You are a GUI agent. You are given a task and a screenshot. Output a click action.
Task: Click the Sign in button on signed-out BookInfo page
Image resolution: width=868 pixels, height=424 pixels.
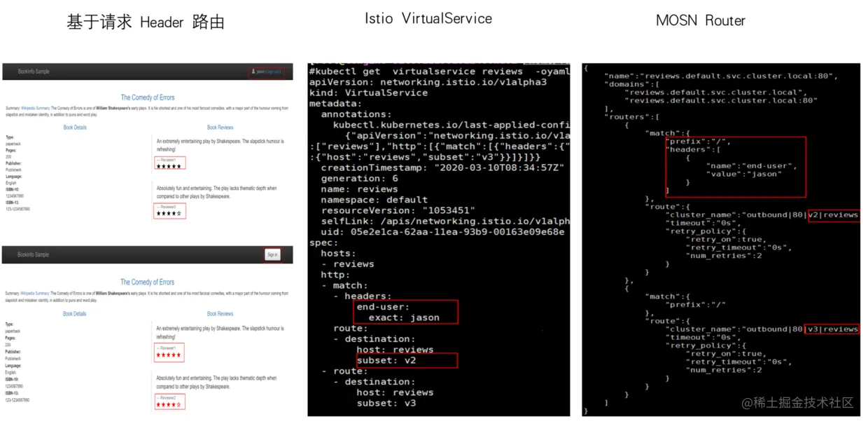click(x=272, y=254)
